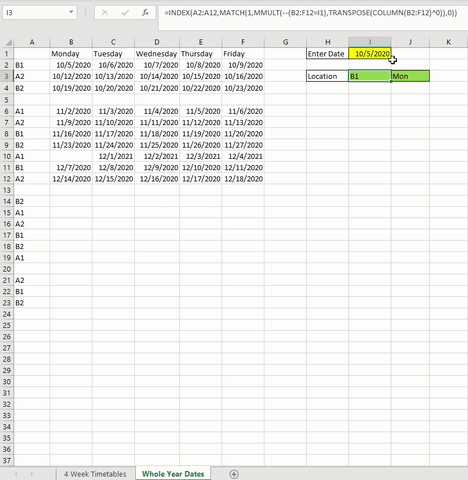
Task: Select column J header
Action: pyautogui.click(x=410, y=42)
